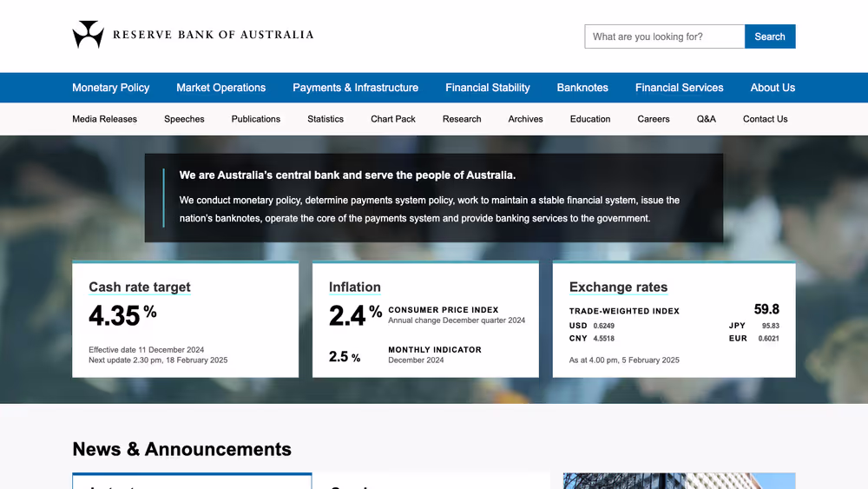Open the Chart Pack page

(393, 119)
